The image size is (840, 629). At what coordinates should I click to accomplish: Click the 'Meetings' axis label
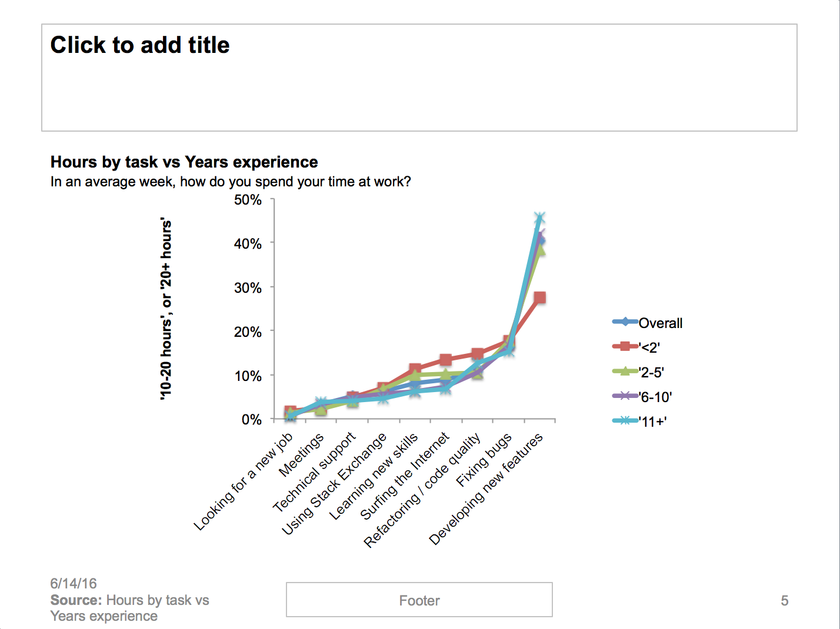click(x=301, y=455)
